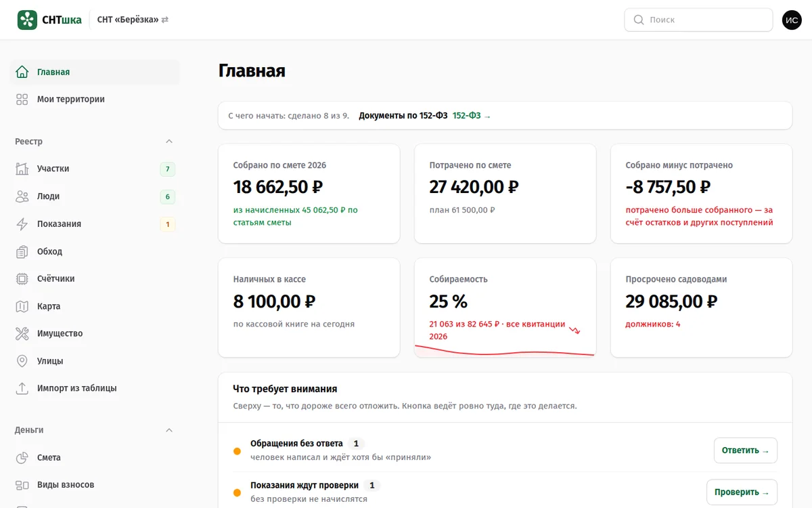The image size is (812, 508).
Task: Open the ИС user avatar menu
Action: point(792,20)
